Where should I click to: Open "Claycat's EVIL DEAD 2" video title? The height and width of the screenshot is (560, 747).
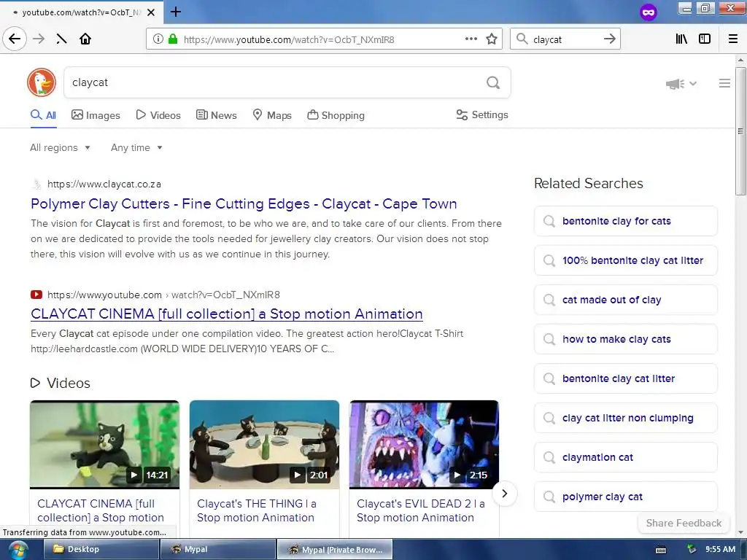(421, 510)
